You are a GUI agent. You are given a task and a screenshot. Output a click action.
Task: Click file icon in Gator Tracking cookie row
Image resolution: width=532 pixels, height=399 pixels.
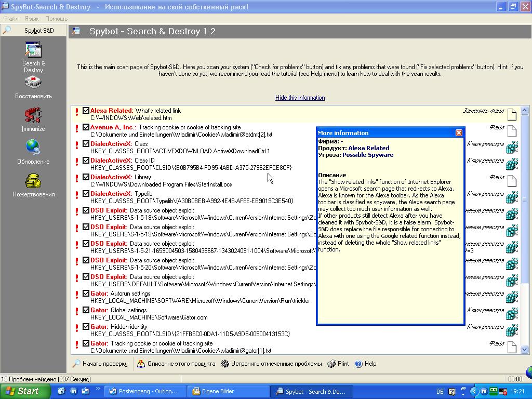pos(512,347)
